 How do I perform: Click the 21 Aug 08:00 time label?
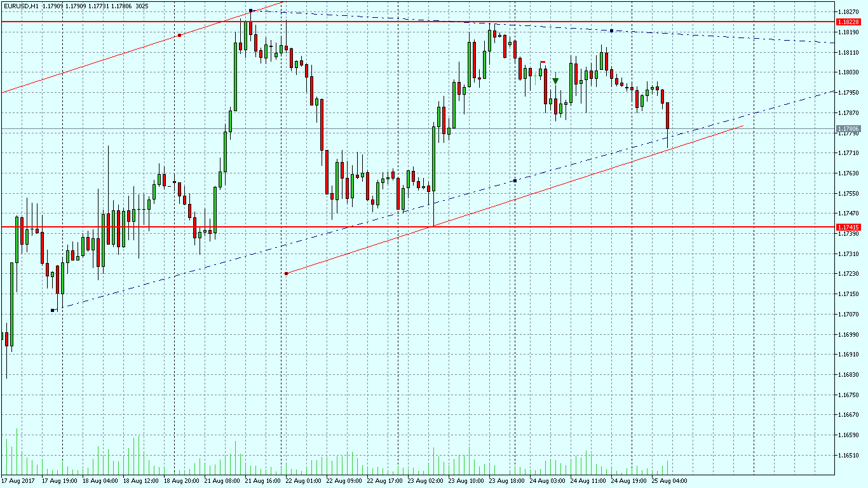(222, 481)
